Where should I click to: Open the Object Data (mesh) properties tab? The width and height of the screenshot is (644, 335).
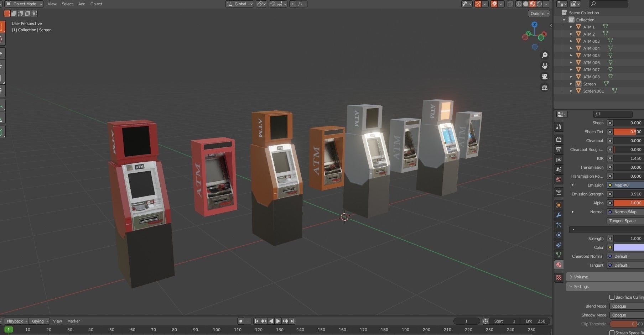coord(559,255)
